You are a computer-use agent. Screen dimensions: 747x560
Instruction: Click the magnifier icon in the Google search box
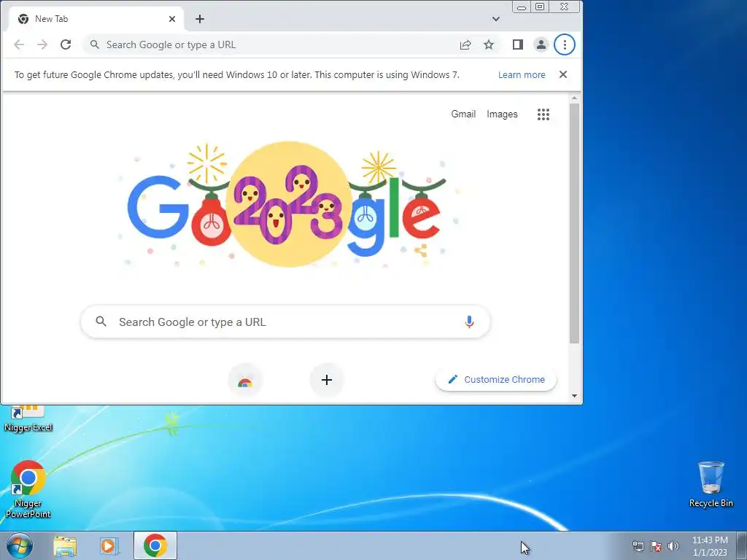101,322
